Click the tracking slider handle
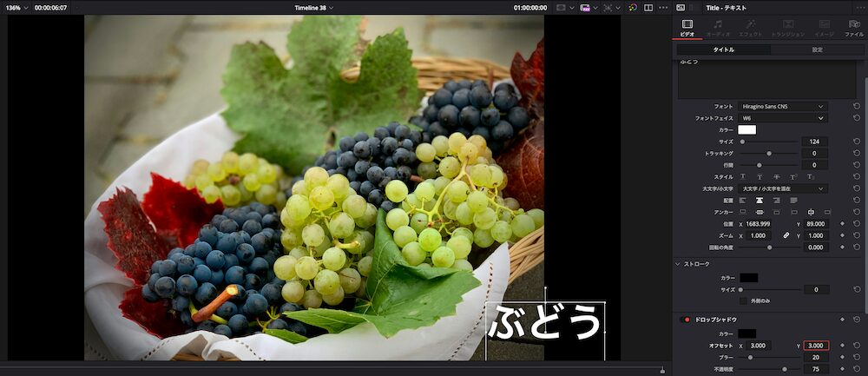 tap(769, 153)
